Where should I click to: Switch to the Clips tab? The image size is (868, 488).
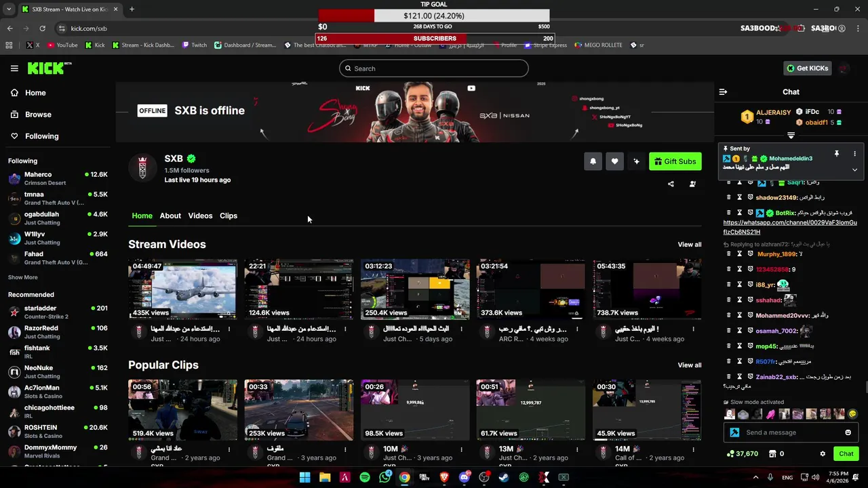click(229, 216)
